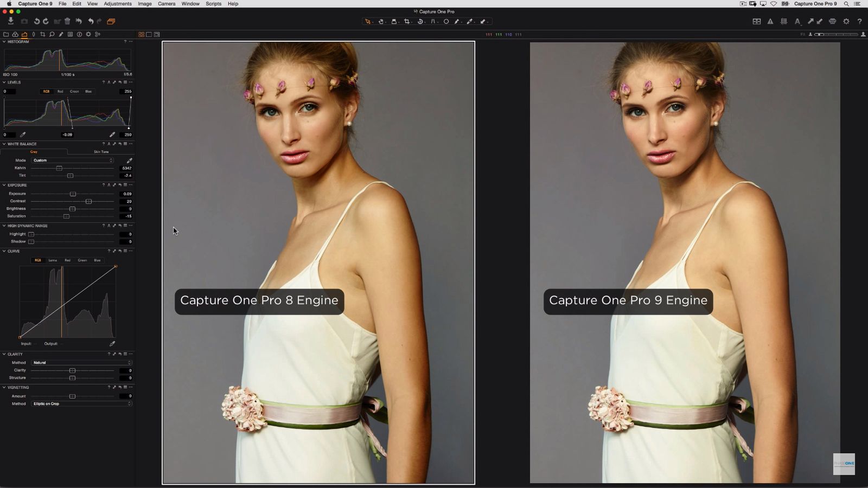
Task: Click the shadow picker in Levels panel
Action: (23, 134)
